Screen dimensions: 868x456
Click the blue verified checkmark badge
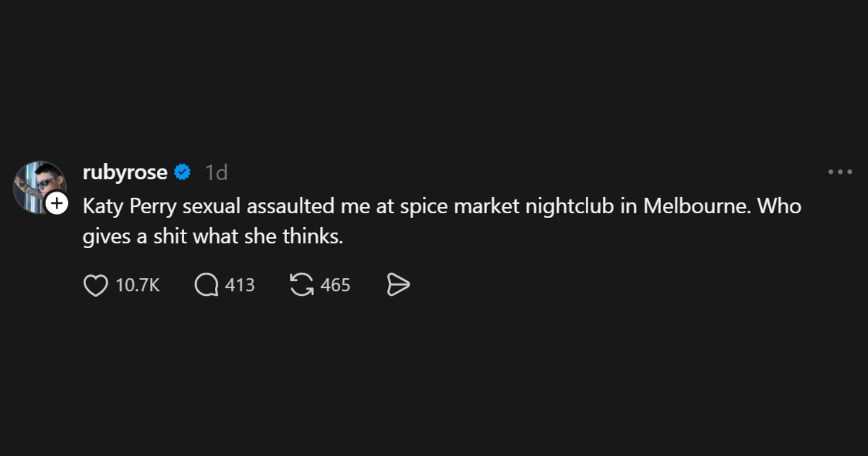(183, 173)
